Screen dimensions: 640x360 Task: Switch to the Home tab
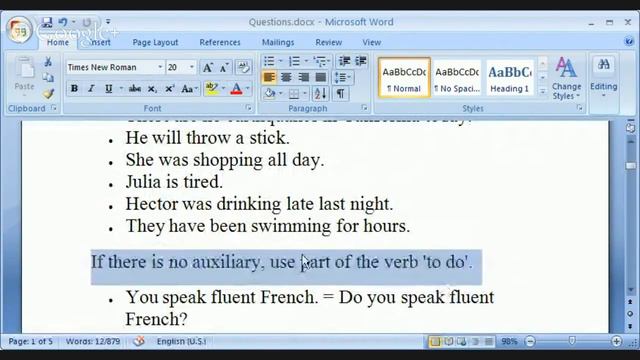coord(58,42)
